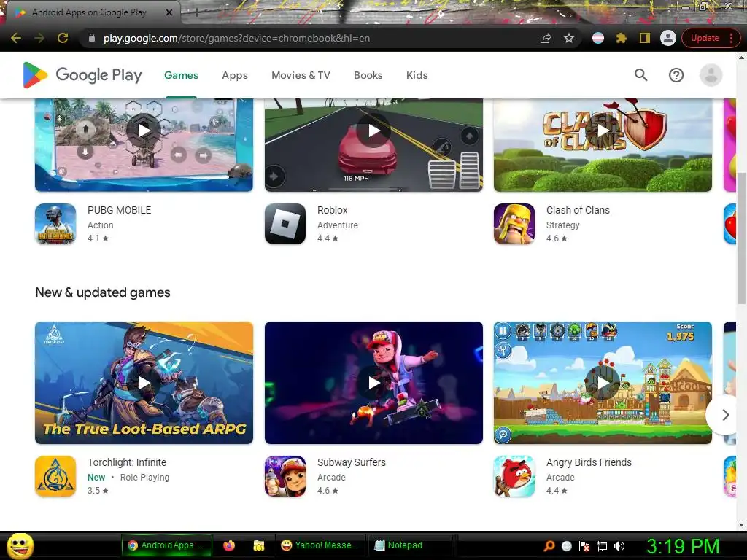Launch Firefox from the taskbar
747x560 pixels.
pyautogui.click(x=228, y=545)
